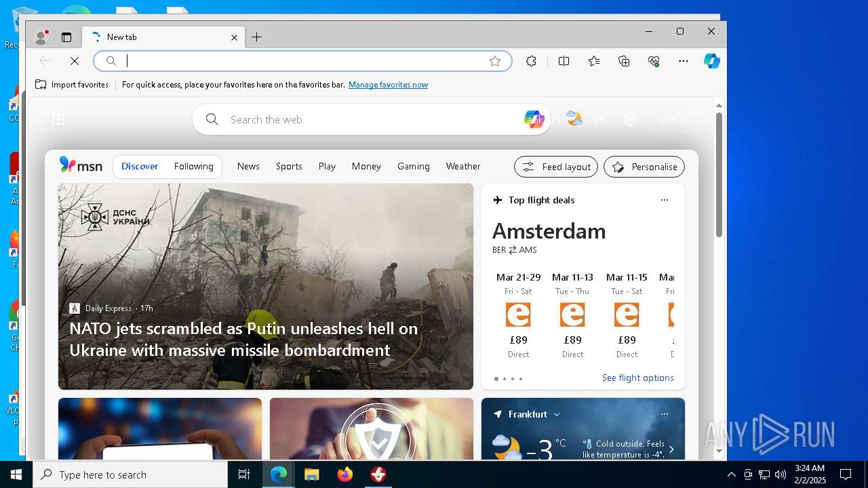Open Manage favorites now link

coord(388,85)
